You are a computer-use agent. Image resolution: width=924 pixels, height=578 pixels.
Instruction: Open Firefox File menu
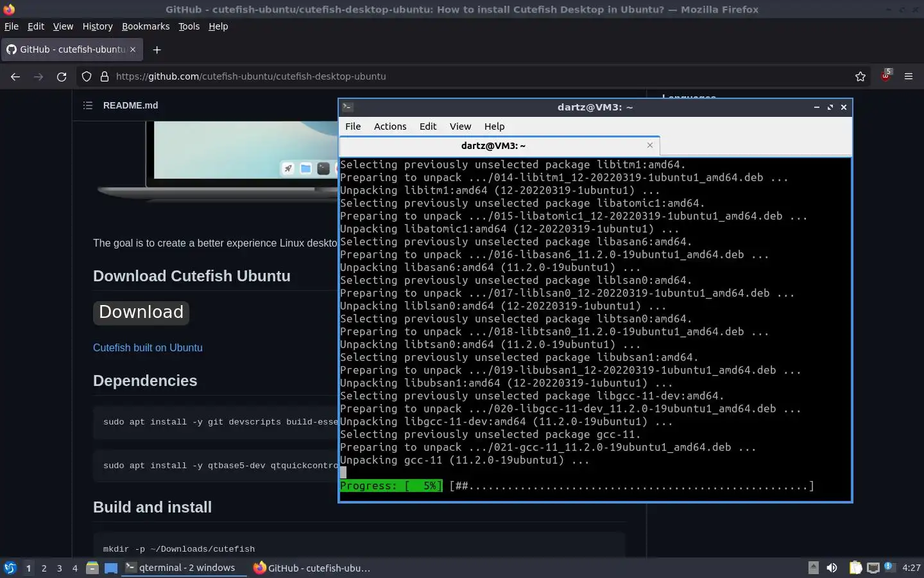tap(12, 26)
